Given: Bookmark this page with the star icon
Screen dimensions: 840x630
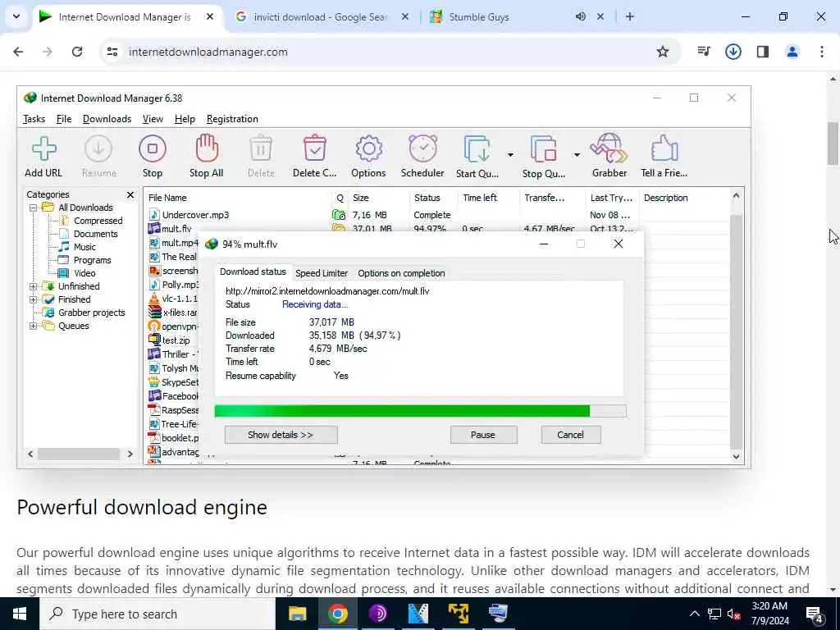Looking at the screenshot, I should (x=663, y=52).
